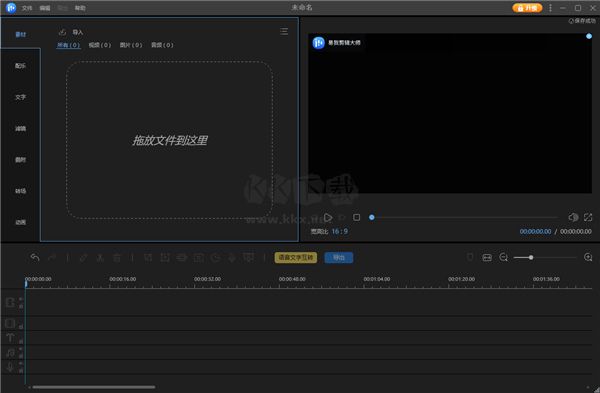Switch to the 图片 (0) media filter
The height and width of the screenshot is (393, 600).
(131, 45)
